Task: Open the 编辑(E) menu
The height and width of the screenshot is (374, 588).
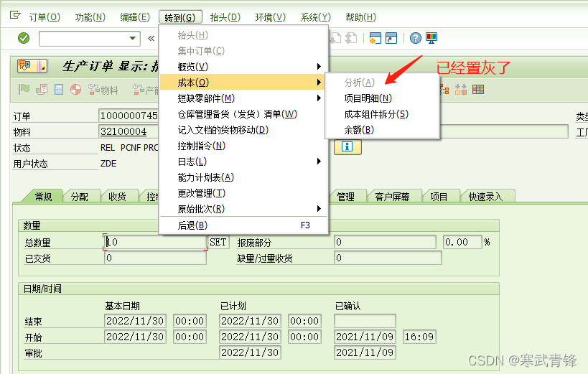Action: (x=135, y=17)
